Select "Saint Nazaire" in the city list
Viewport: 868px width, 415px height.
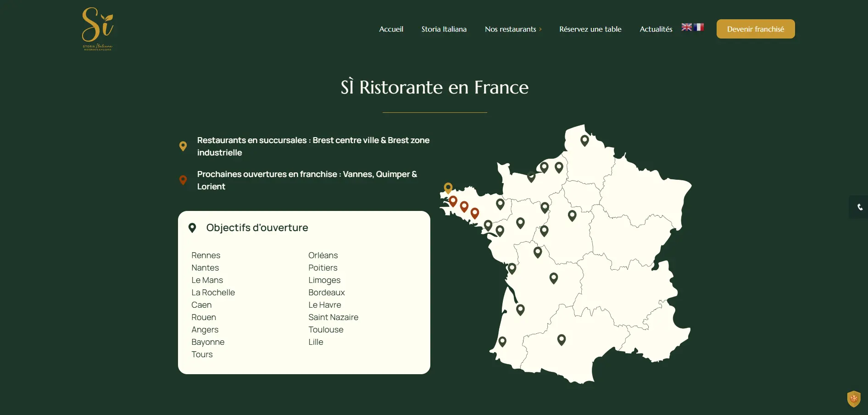click(x=334, y=317)
